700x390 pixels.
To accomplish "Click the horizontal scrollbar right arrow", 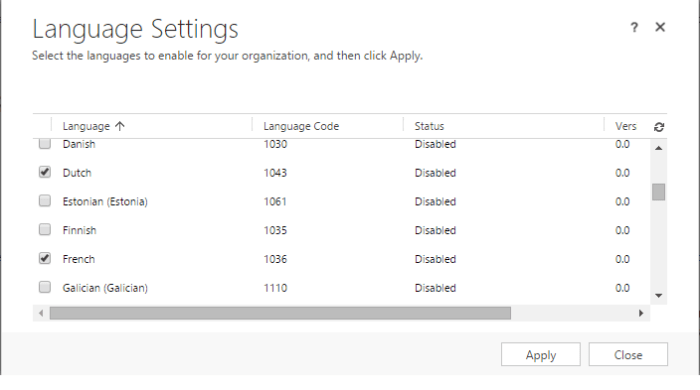I will pyautogui.click(x=641, y=313).
